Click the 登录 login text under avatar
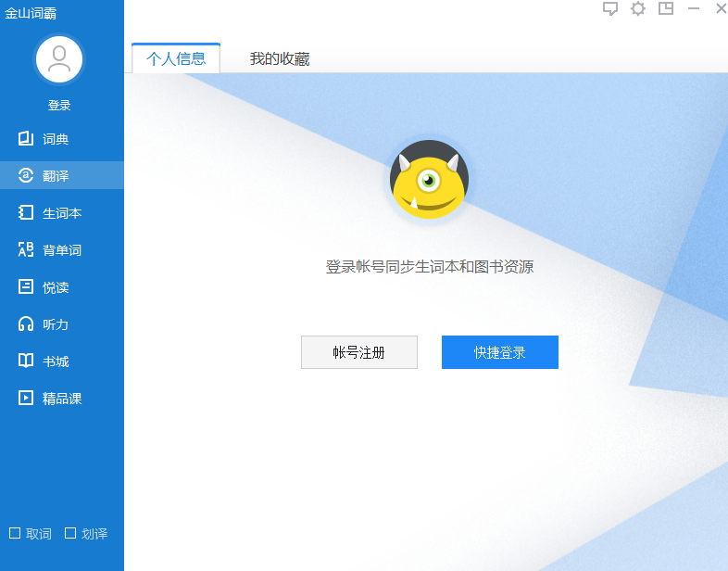The image size is (728, 571). [59, 106]
